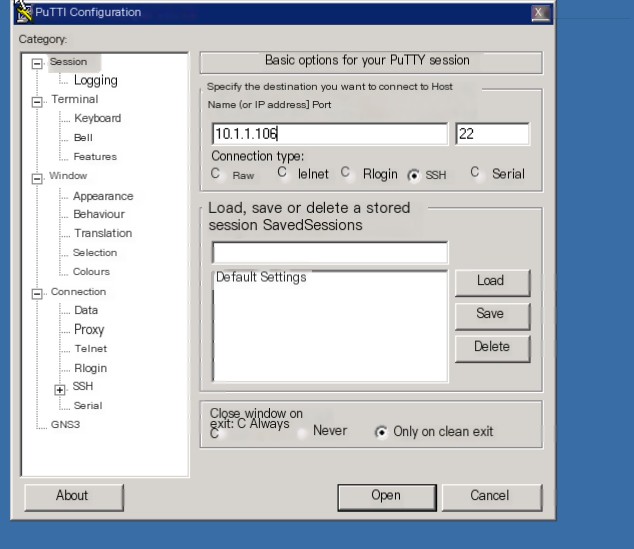Screen dimensions: 634x549
Task: Click the Cancel button
Action: pos(492,497)
